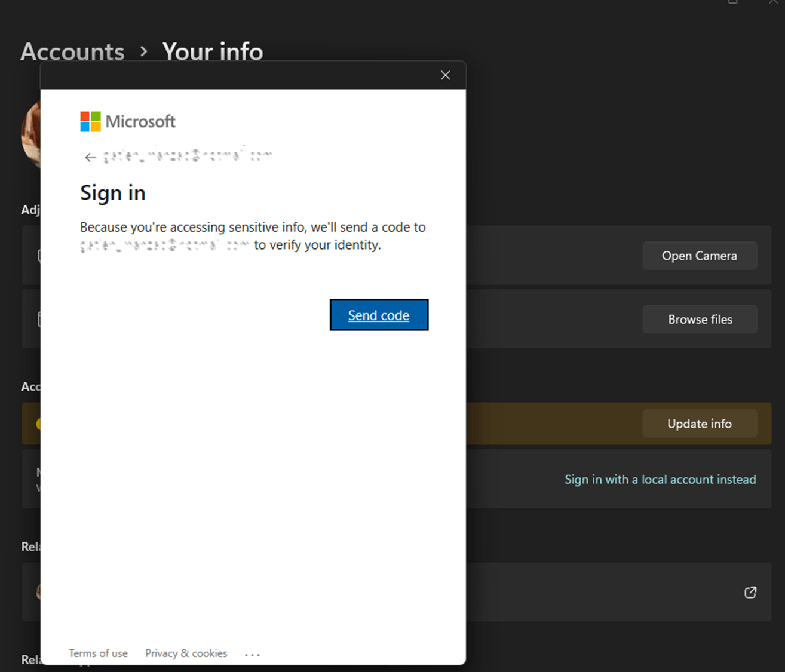Go back to Accounts in the breadcrumb
785x672 pixels.
coord(72,52)
